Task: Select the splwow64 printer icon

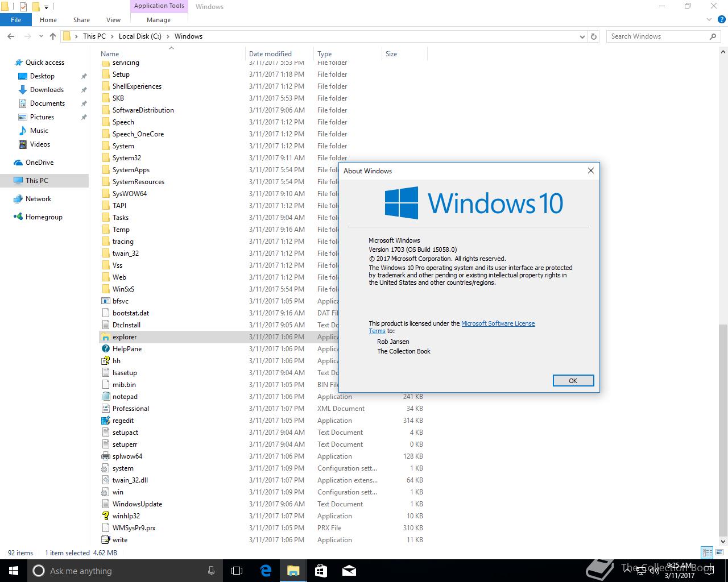Action: [x=105, y=456]
